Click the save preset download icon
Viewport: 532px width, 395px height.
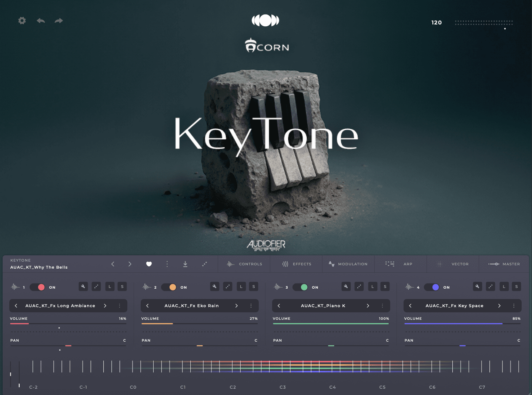point(185,264)
